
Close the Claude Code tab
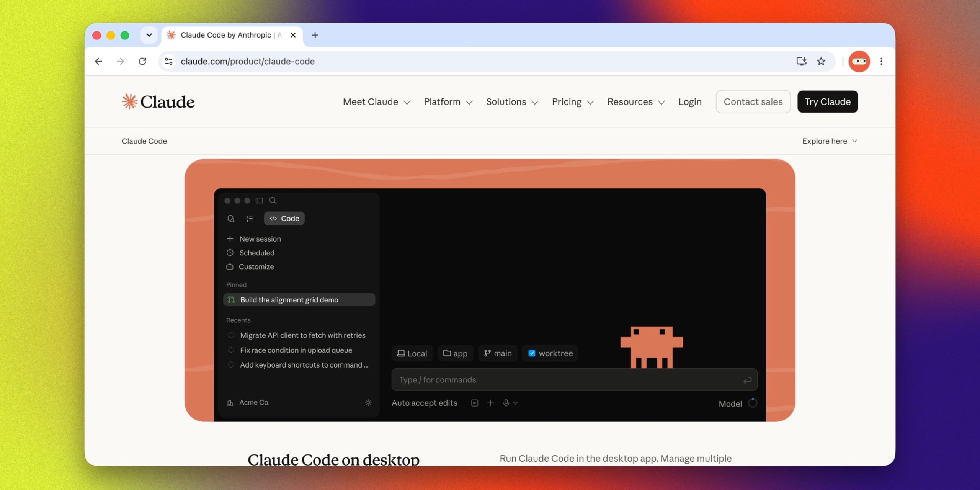[x=293, y=35]
